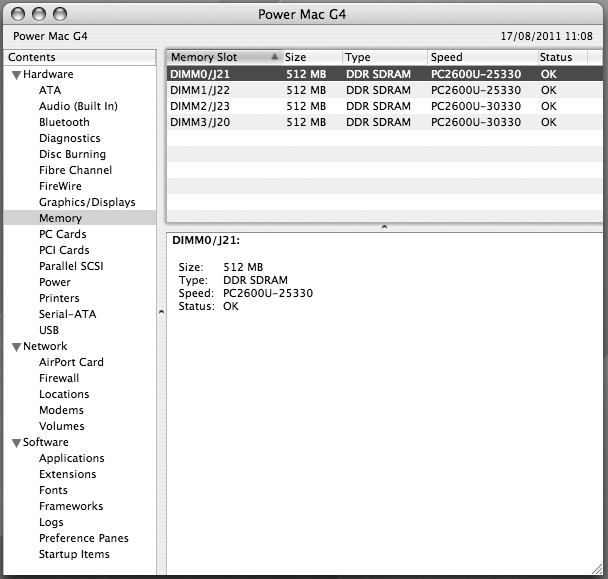The image size is (608, 579).
Task: Select FireWire in sidebar
Action: [x=60, y=186]
